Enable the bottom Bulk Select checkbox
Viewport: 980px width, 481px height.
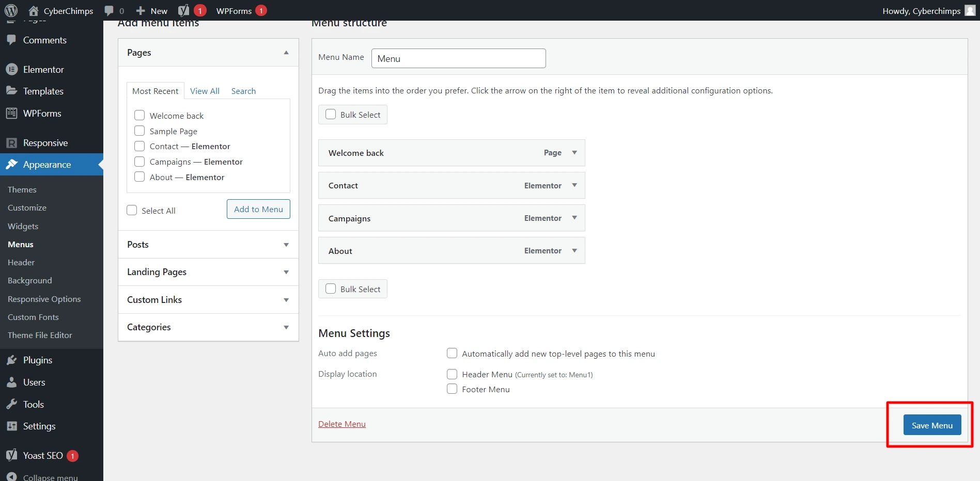331,288
